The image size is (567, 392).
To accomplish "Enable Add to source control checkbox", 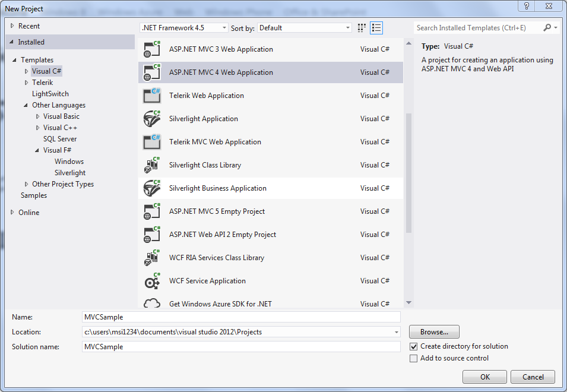I will coord(413,358).
